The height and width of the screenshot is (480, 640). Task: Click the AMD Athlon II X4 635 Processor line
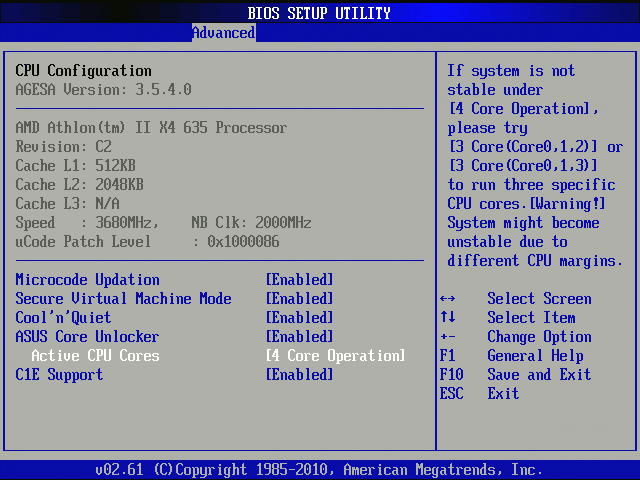pos(151,127)
